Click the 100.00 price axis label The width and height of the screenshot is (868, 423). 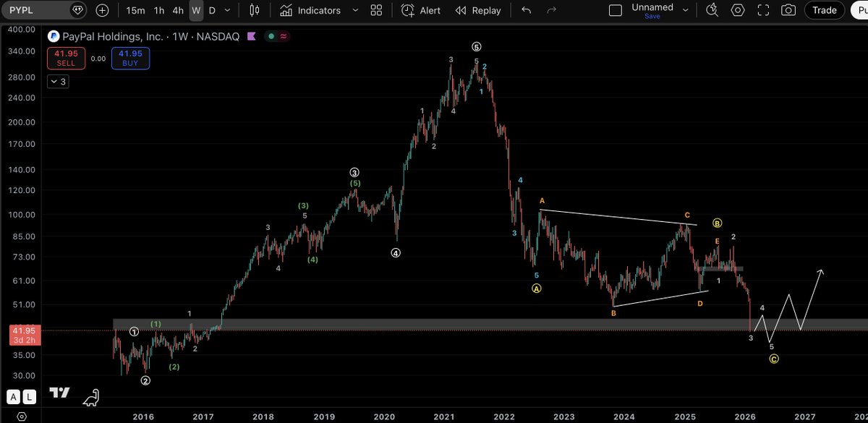pos(20,215)
